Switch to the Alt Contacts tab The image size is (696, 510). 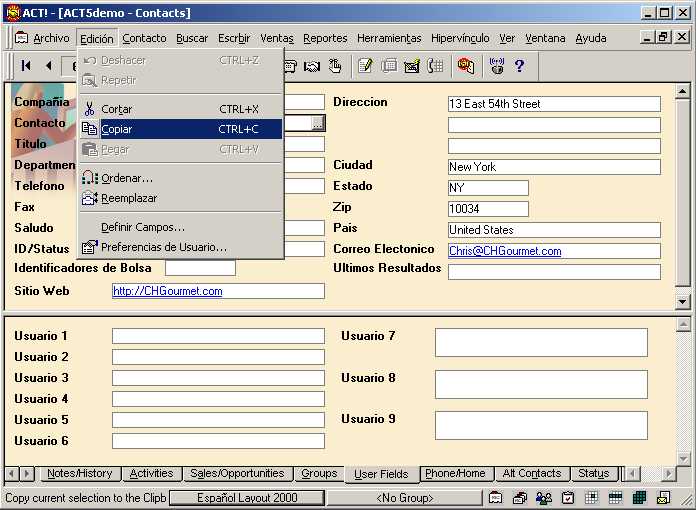pos(532,474)
